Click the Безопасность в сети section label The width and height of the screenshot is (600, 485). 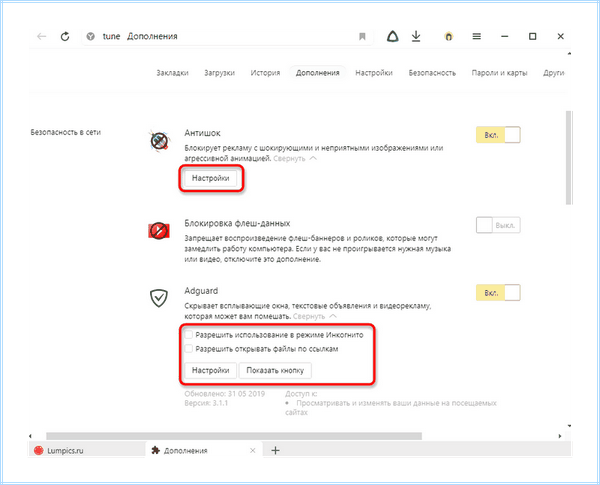click(x=65, y=132)
